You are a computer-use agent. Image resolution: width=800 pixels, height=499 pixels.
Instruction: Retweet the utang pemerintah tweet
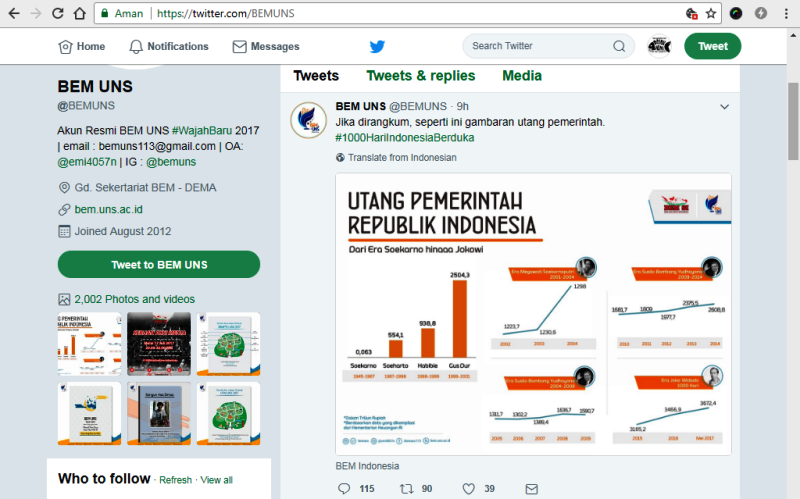pos(407,488)
